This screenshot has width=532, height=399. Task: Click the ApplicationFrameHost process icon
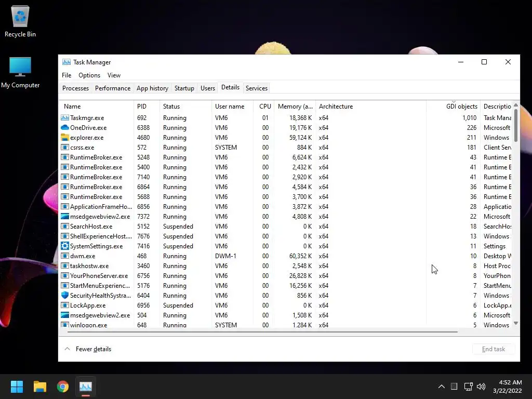[x=65, y=207]
